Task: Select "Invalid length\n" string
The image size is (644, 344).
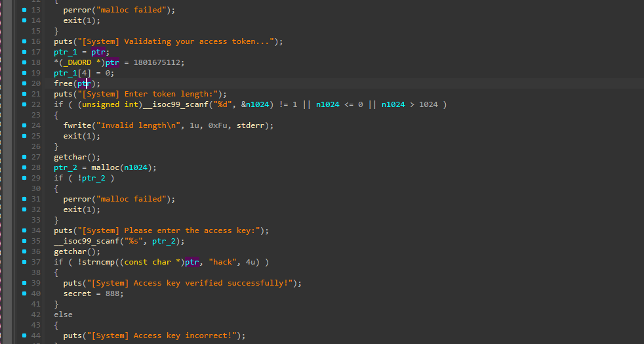Action: 138,125
